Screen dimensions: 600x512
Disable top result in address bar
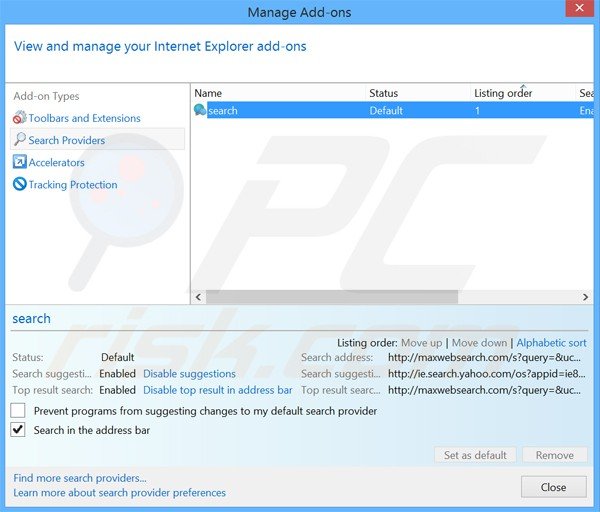pyautogui.click(x=218, y=390)
